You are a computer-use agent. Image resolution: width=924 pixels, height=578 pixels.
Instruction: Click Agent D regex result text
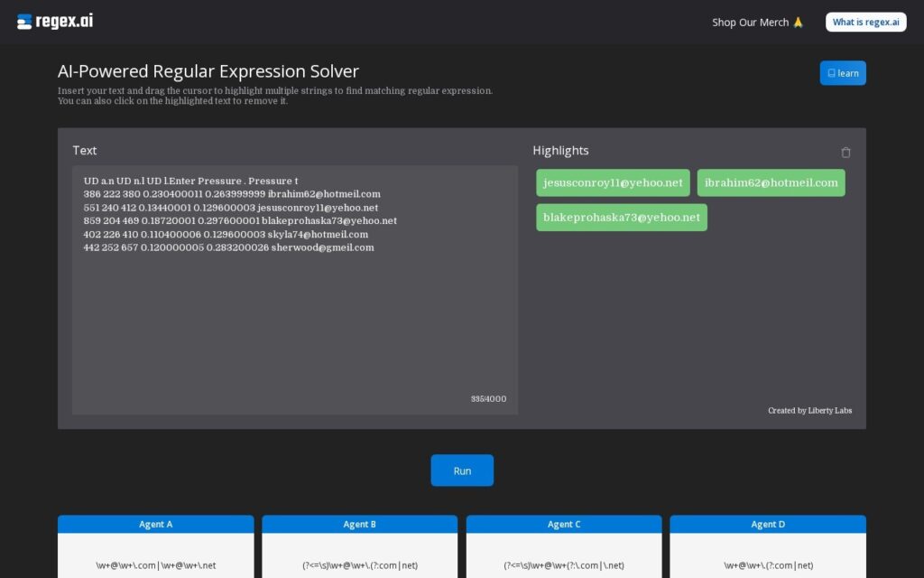pos(768,565)
